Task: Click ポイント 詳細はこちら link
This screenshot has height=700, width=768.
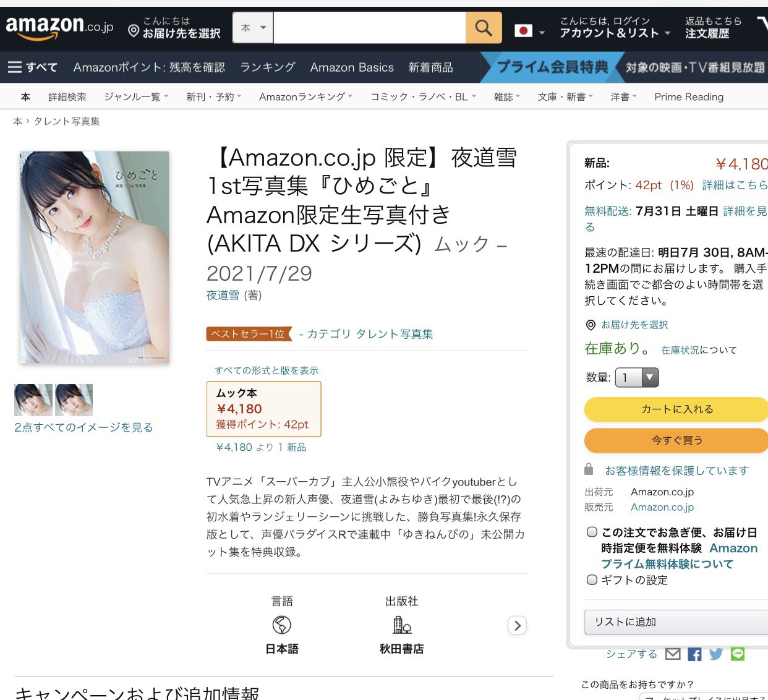Action: coord(735,186)
